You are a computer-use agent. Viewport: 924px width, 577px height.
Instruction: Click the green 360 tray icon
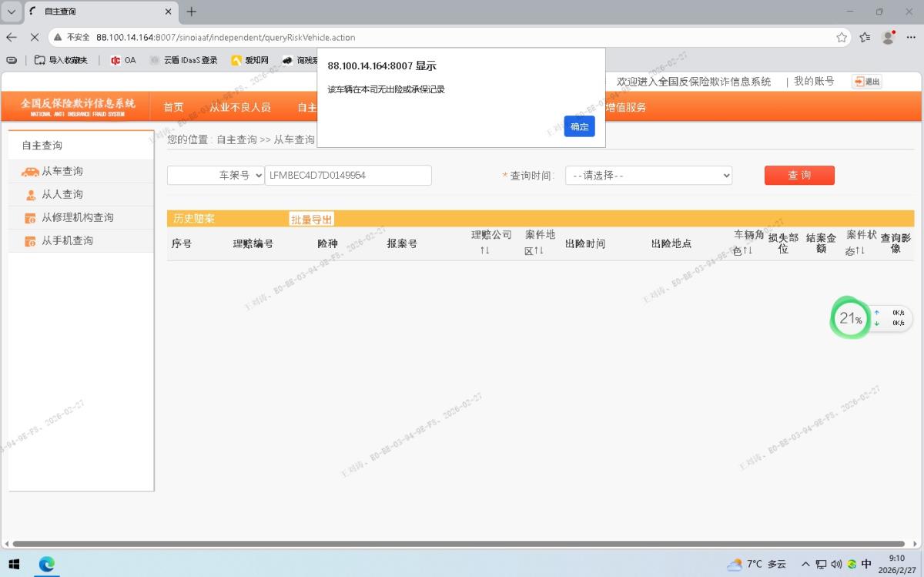(852, 564)
